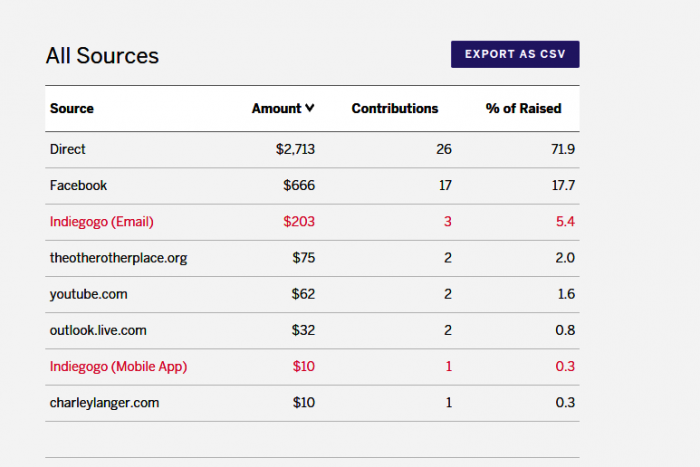Screen dimensions: 700x467
Task: Click the 26 contributions count for Direct
Action: click(444, 149)
